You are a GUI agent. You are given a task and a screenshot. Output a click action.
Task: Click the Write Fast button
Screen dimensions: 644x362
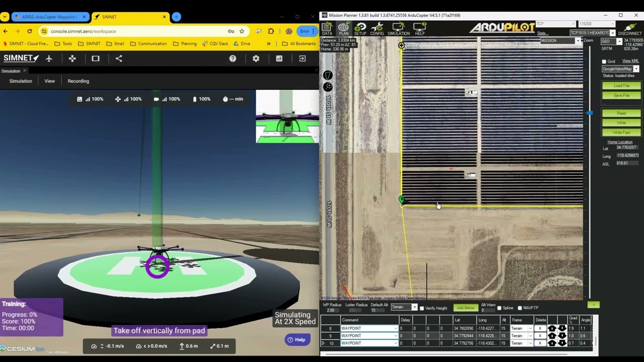[x=621, y=133]
